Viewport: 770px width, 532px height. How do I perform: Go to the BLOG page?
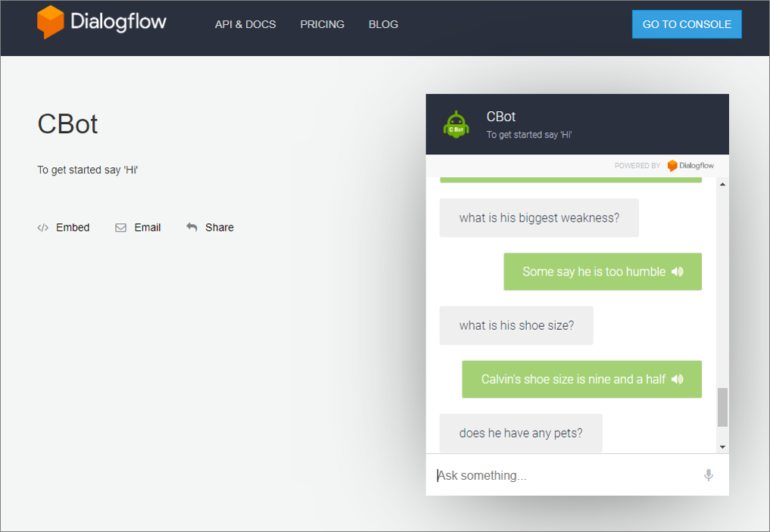click(384, 24)
